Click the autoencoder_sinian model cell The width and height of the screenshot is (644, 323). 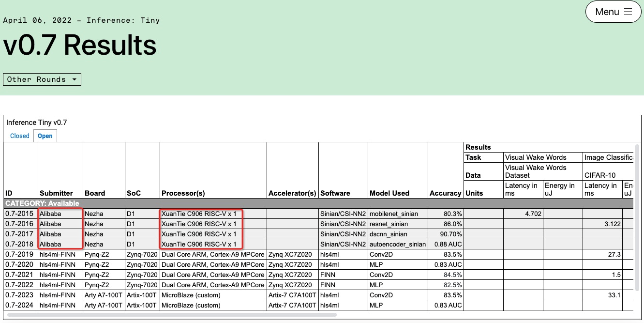398,244
